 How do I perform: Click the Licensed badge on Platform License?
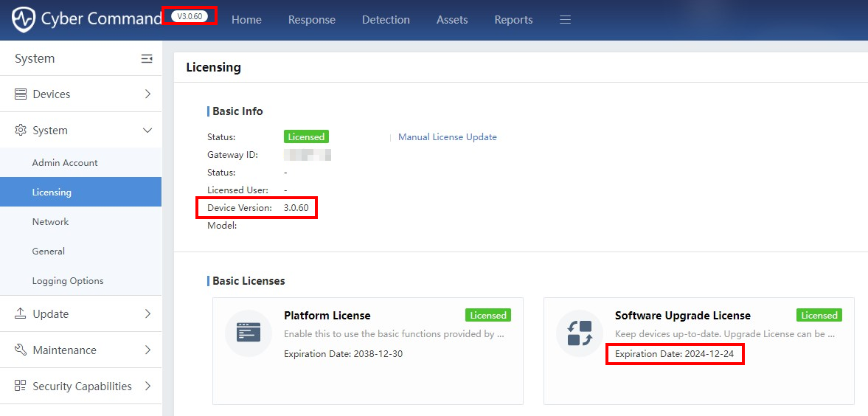487,315
